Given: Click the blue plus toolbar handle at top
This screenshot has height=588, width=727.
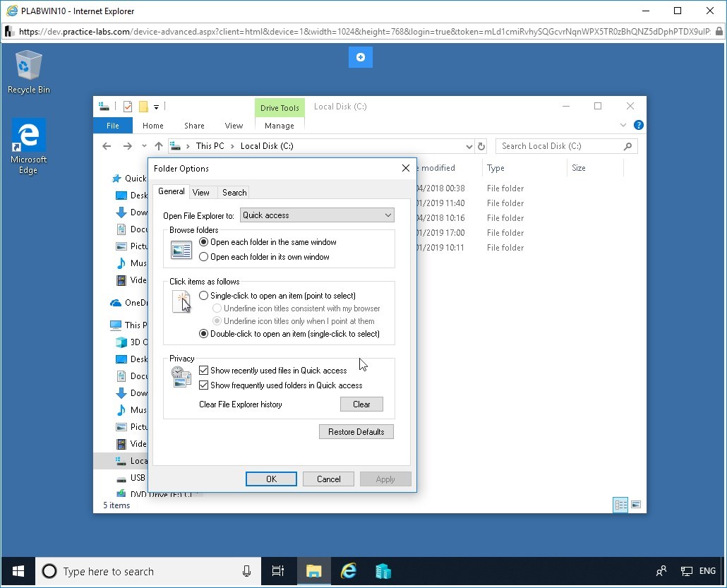Looking at the screenshot, I should 360,57.
